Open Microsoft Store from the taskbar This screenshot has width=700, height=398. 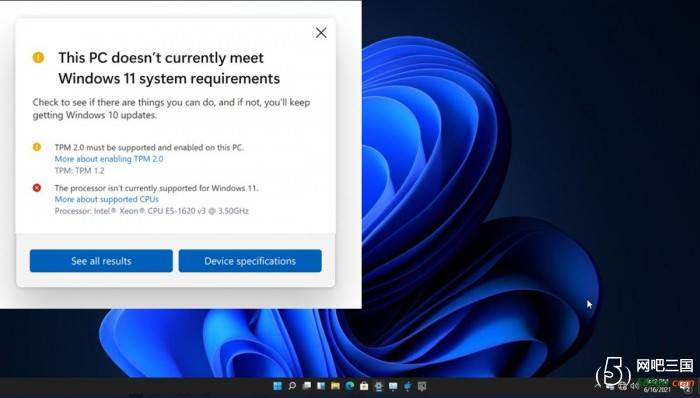364,386
